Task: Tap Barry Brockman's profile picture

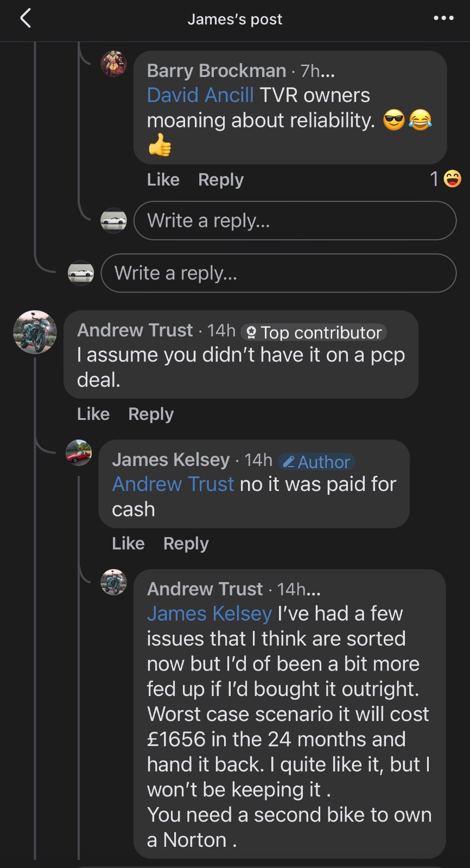Action: coord(113,64)
